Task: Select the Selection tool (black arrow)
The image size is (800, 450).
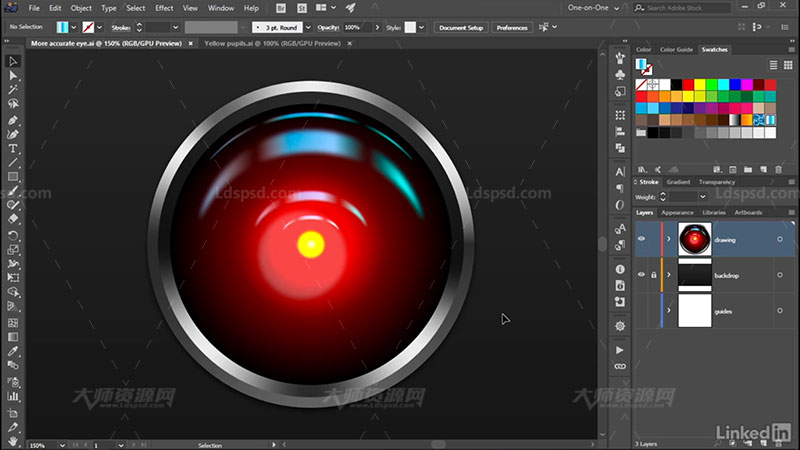Action: pos(13,61)
